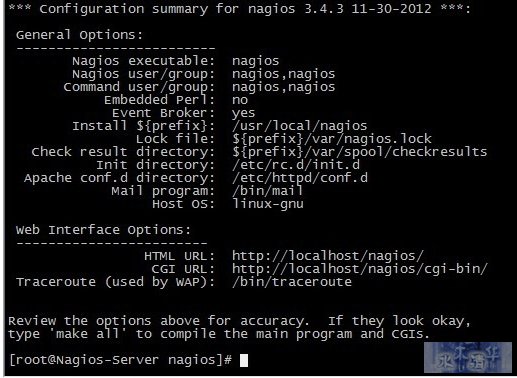Click the ${prefix}/var/spool/checkresults directory value
The height and width of the screenshot is (378, 517).
[359, 152]
